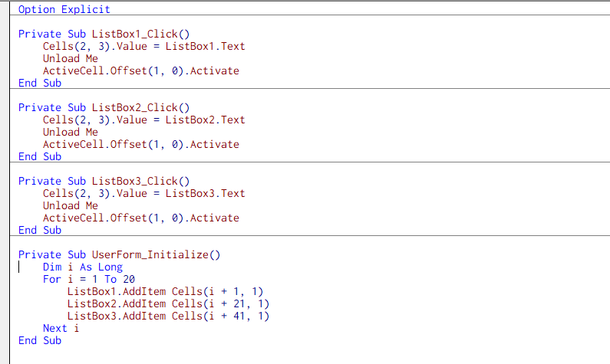
Task: Click ListBox1.AddItem Cells(i + 1, 1) line
Action: click(x=165, y=292)
